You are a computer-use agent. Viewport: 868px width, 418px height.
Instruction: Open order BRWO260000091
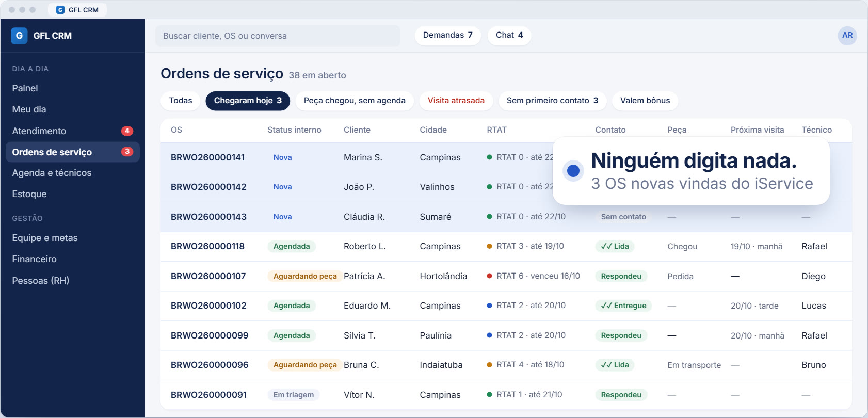click(x=208, y=395)
